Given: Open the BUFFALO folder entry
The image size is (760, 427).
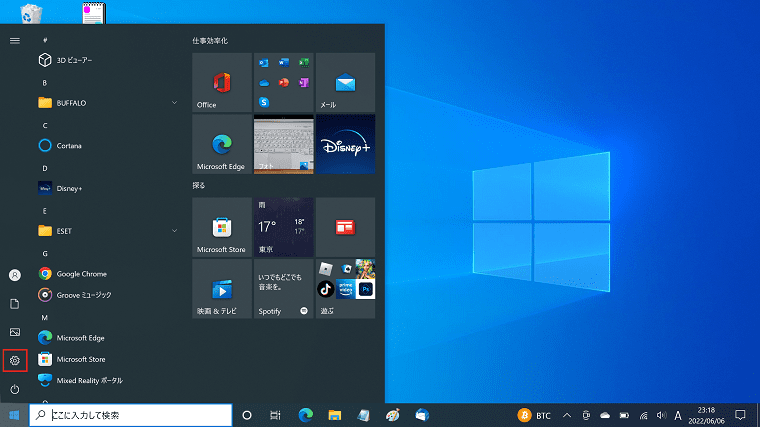Looking at the screenshot, I should pos(108,103).
